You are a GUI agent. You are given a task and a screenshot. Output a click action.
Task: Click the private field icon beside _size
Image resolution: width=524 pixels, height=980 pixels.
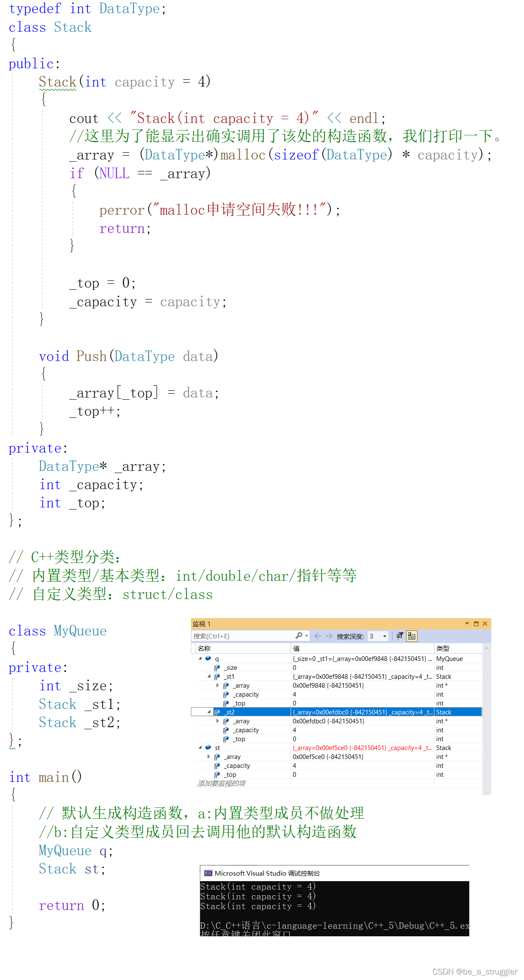[217, 668]
